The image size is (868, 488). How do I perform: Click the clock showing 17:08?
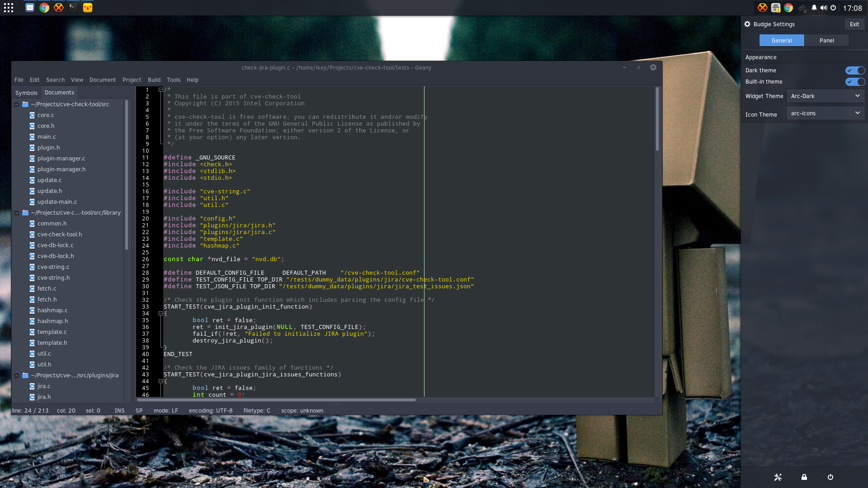click(x=853, y=8)
